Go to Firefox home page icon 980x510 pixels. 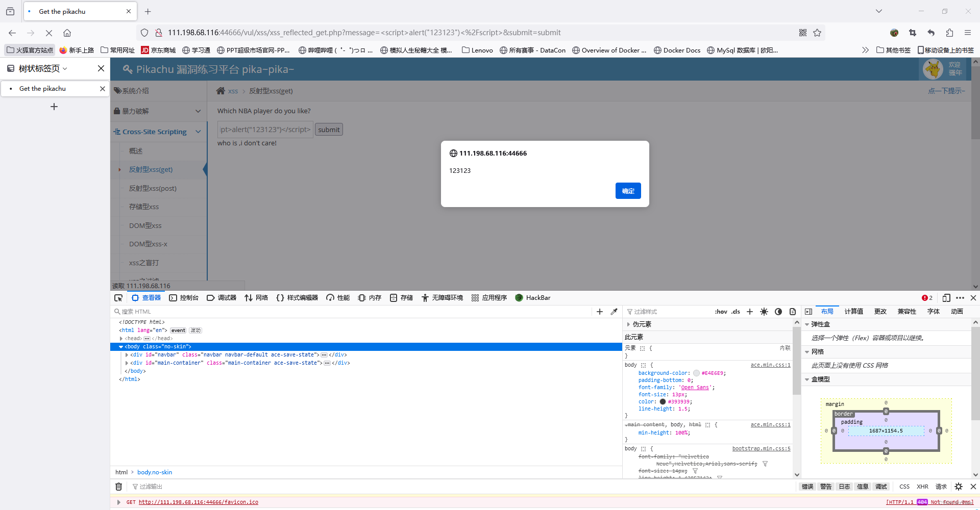click(67, 33)
